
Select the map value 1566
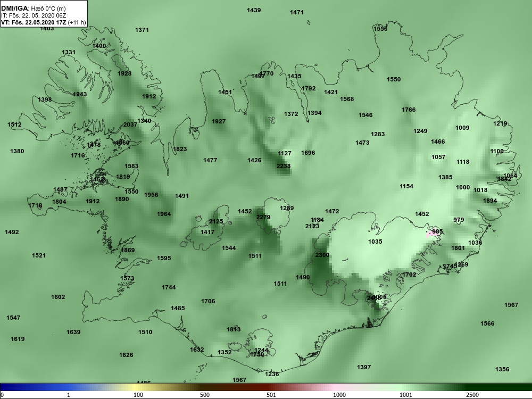(x=487, y=323)
